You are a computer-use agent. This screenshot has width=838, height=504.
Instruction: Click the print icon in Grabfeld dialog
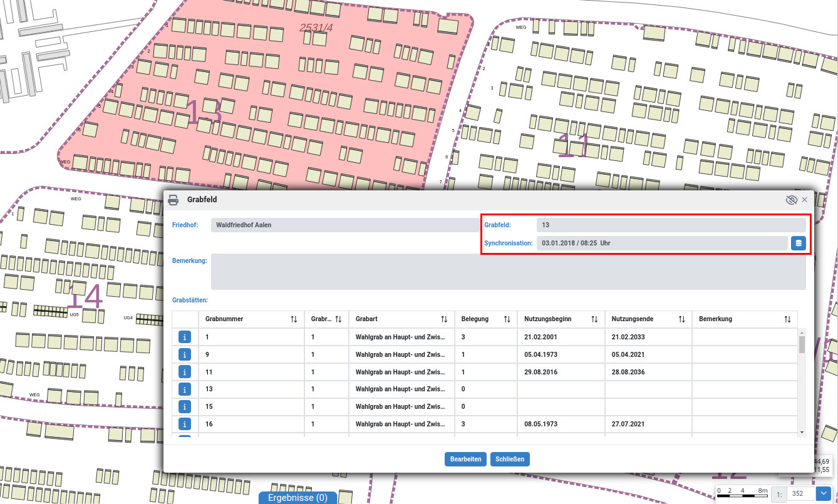[x=173, y=200]
